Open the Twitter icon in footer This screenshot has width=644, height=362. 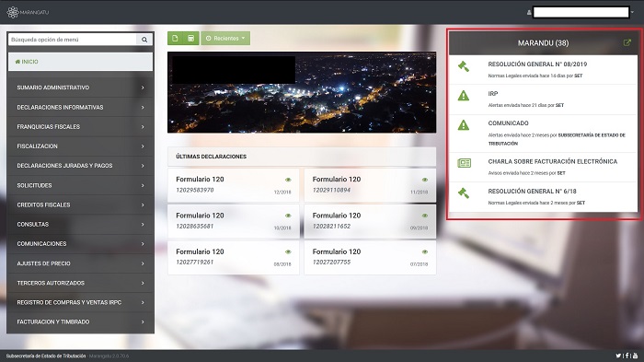click(x=618, y=356)
